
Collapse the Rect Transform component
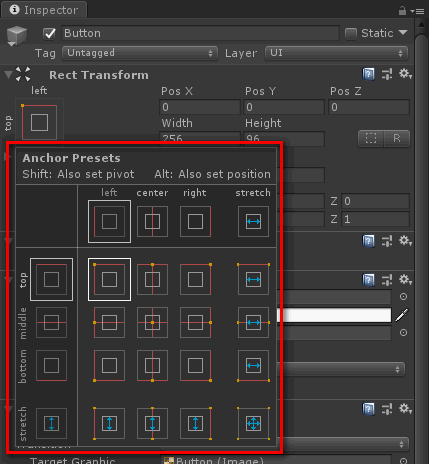point(8,74)
